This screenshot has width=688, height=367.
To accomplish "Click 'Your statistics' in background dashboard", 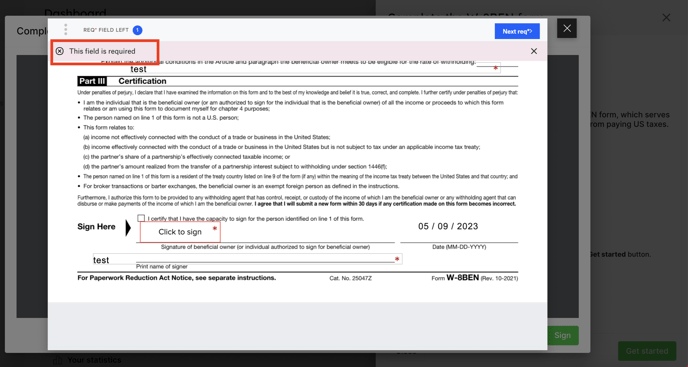I will click(94, 360).
